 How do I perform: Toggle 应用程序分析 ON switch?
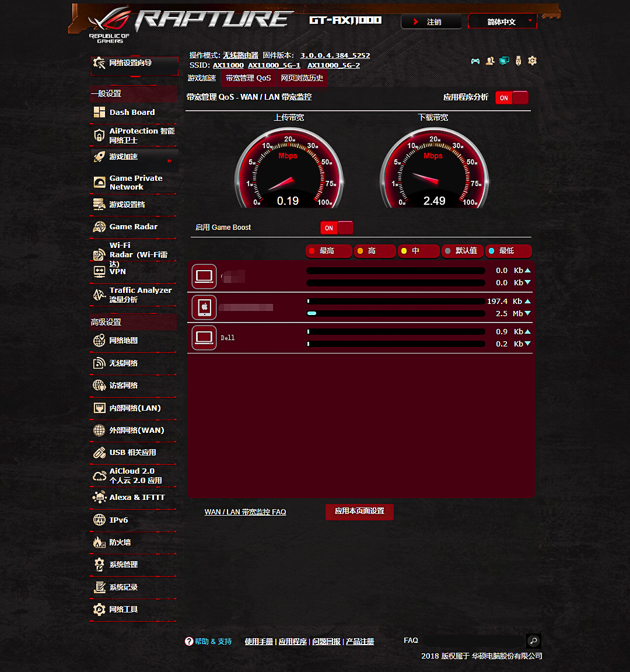(512, 98)
